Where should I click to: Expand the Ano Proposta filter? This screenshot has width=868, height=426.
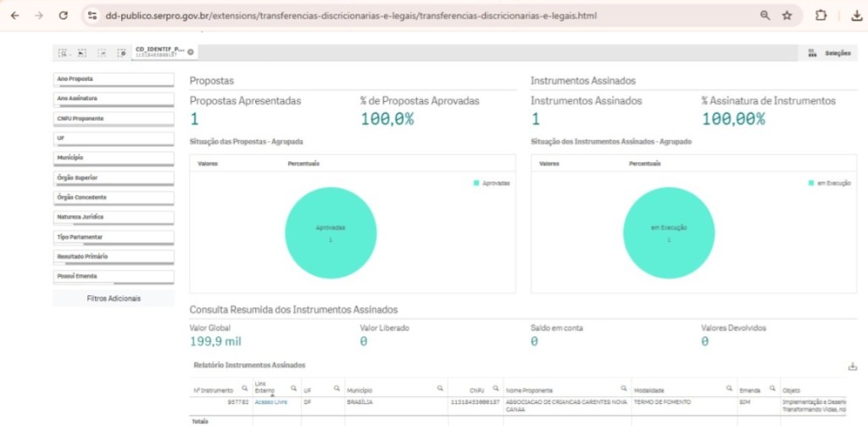click(114, 79)
